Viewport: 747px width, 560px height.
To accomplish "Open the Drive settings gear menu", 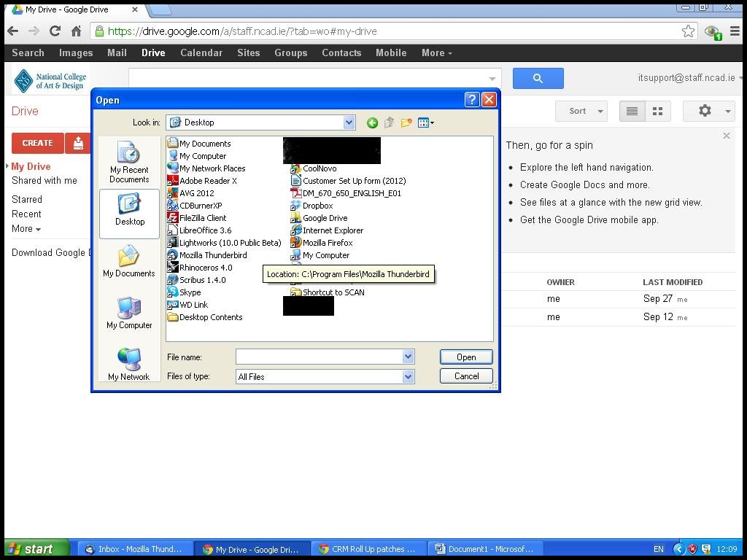I will [x=709, y=111].
